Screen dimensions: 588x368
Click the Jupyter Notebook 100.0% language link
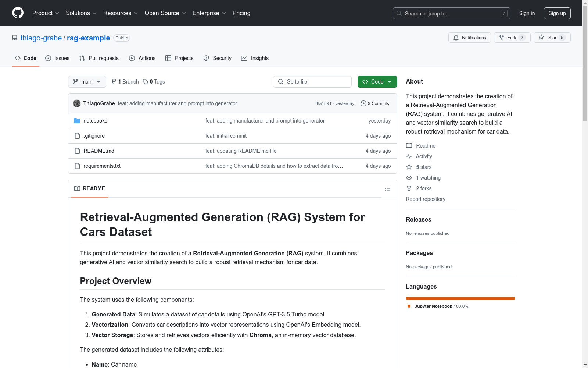[x=438, y=306]
